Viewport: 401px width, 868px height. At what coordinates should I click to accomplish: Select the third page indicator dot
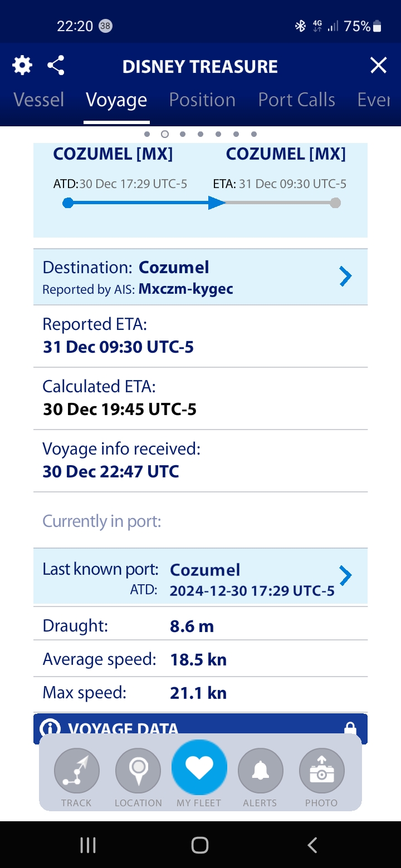click(183, 134)
